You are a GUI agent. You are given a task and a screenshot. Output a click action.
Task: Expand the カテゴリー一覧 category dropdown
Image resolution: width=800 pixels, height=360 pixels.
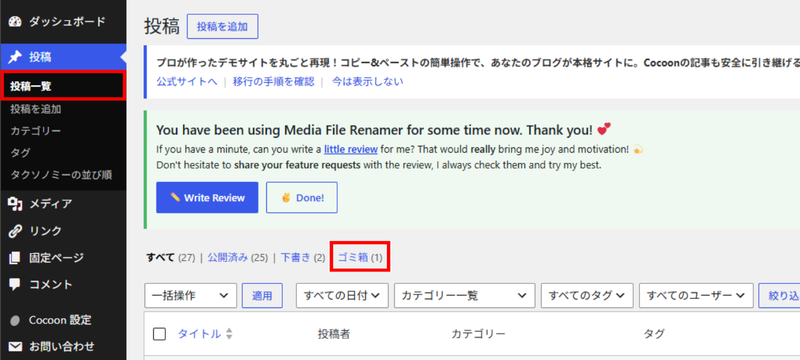pos(464,296)
